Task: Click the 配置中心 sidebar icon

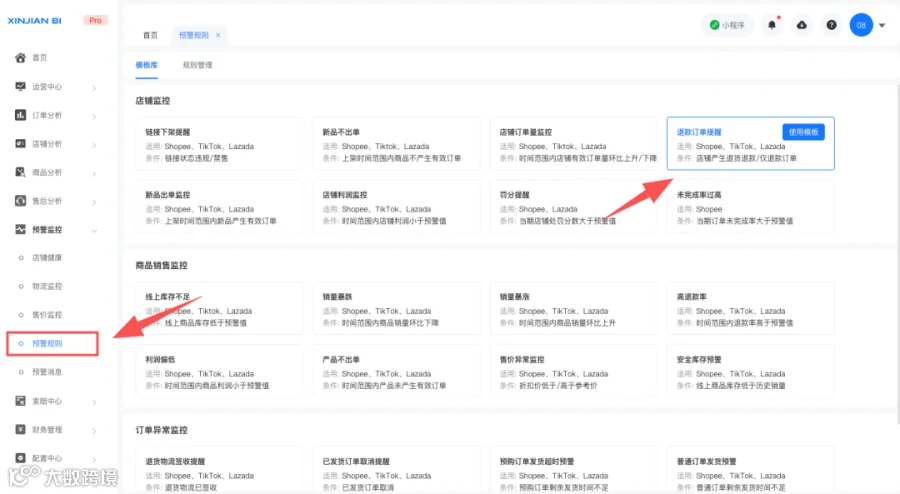Action: [x=20, y=458]
